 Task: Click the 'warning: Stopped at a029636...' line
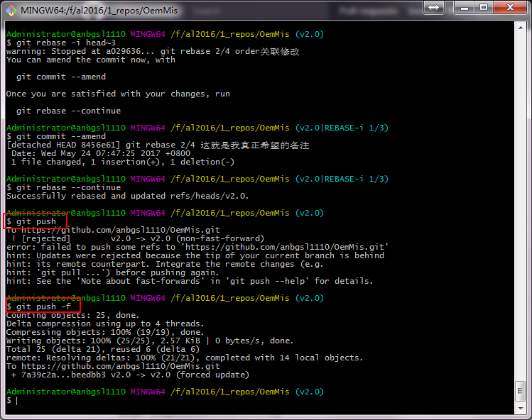tap(153, 51)
